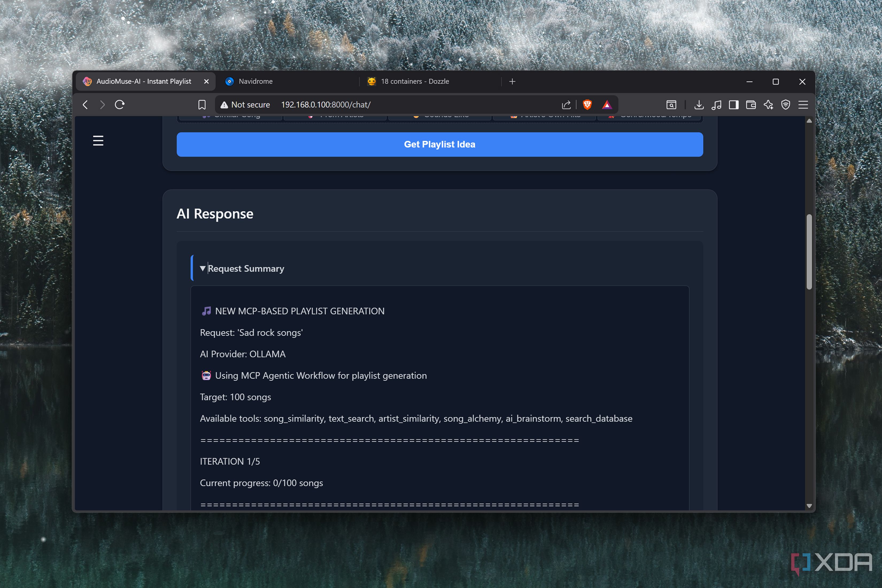Screen dimensions: 882x588
Task: Click the text "Current progress: 0/100 songs"
Action: 261,483
